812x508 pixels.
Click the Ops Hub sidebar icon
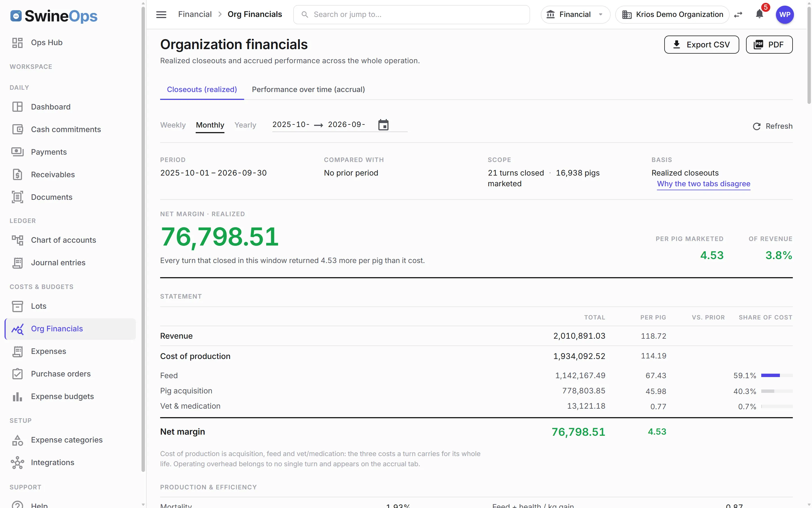17,43
